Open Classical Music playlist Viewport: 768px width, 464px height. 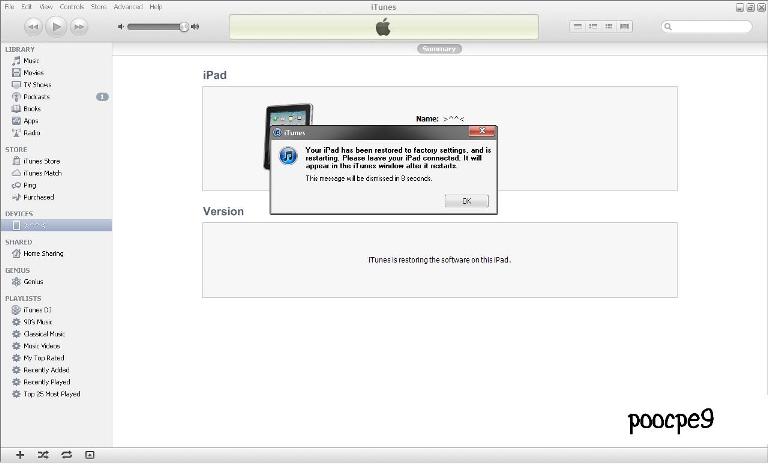point(44,334)
